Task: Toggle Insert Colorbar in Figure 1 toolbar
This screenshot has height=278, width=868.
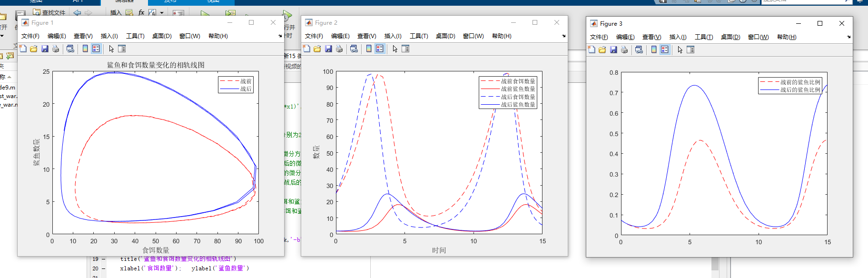Action: (x=85, y=49)
